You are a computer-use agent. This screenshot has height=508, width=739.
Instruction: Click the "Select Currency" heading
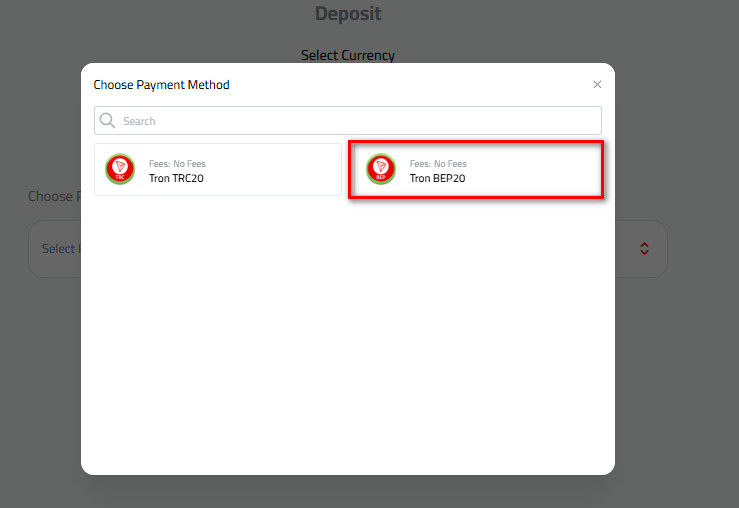point(348,55)
